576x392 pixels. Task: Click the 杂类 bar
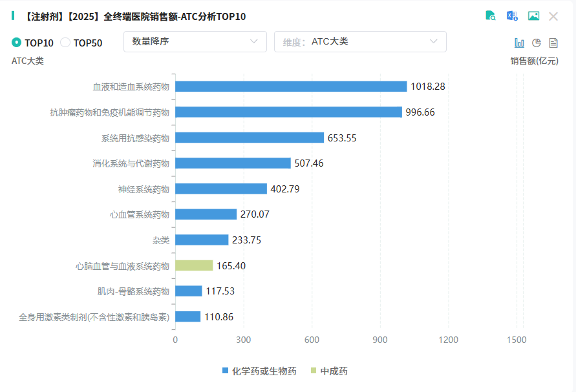pos(202,240)
